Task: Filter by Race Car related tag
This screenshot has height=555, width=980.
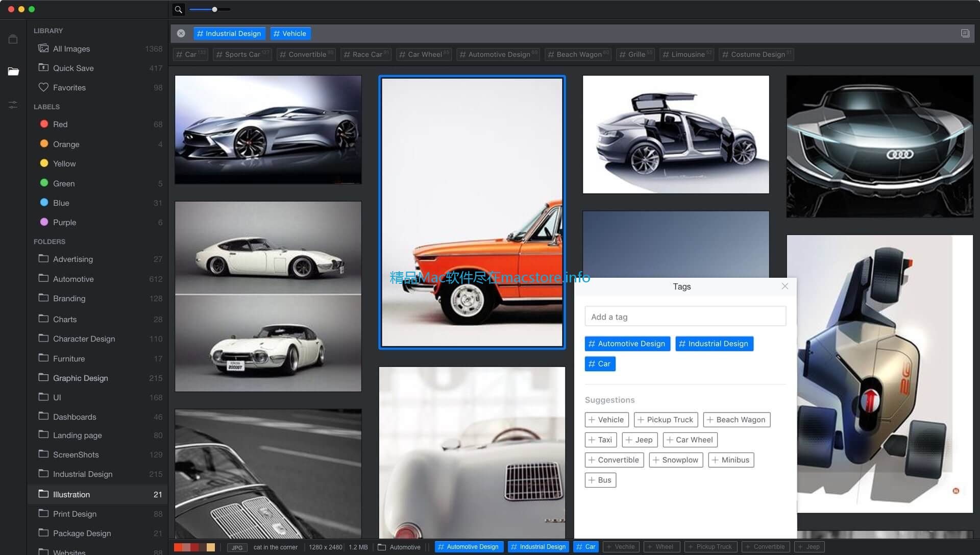Action: pyautogui.click(x=366, y=54)
